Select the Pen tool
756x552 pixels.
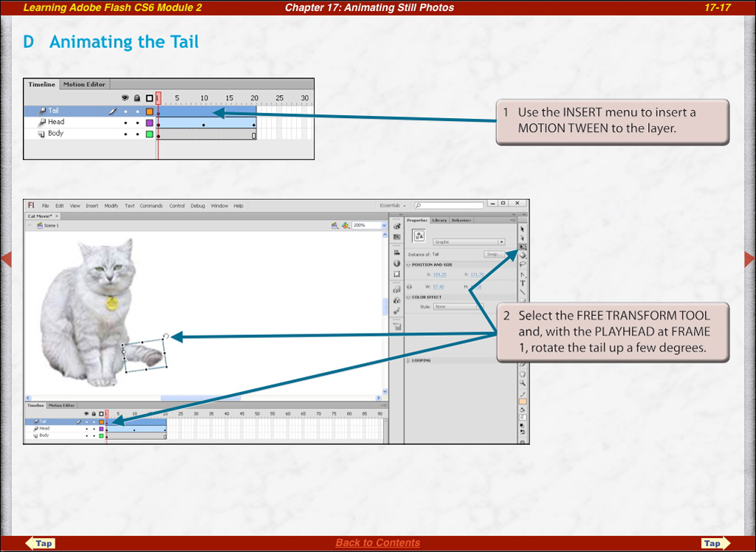[x=522, y=275]
